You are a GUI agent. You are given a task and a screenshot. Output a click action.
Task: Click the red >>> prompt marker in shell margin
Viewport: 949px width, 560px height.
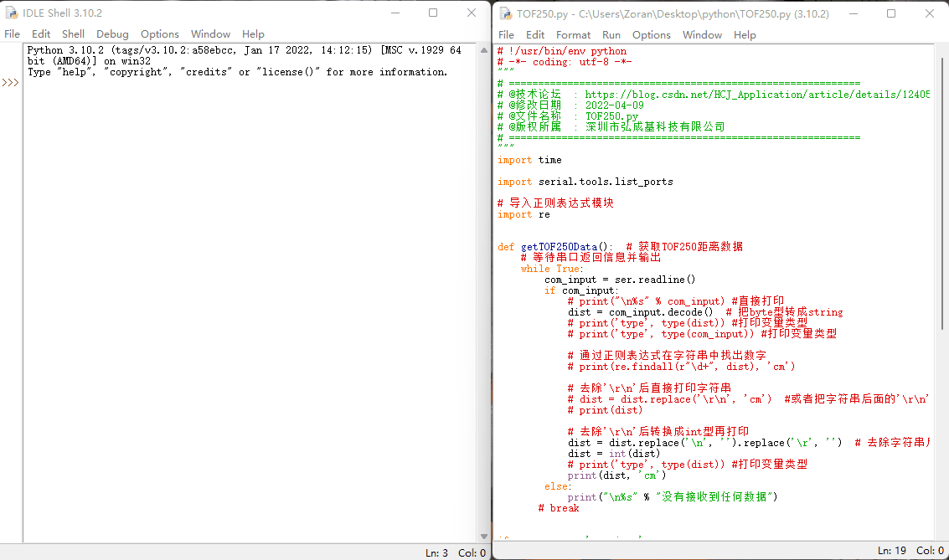pyautogui.click(x=11, y=82)
